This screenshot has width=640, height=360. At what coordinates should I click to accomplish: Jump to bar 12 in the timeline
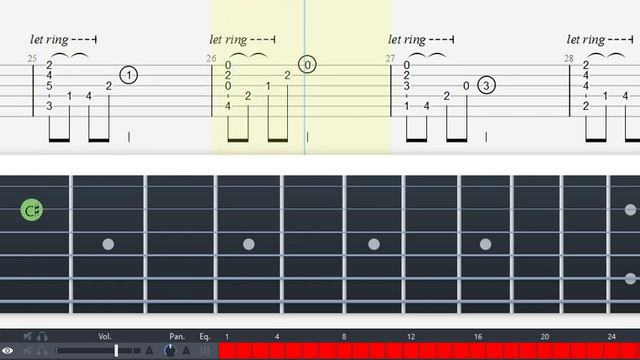(x=411, y=337)
